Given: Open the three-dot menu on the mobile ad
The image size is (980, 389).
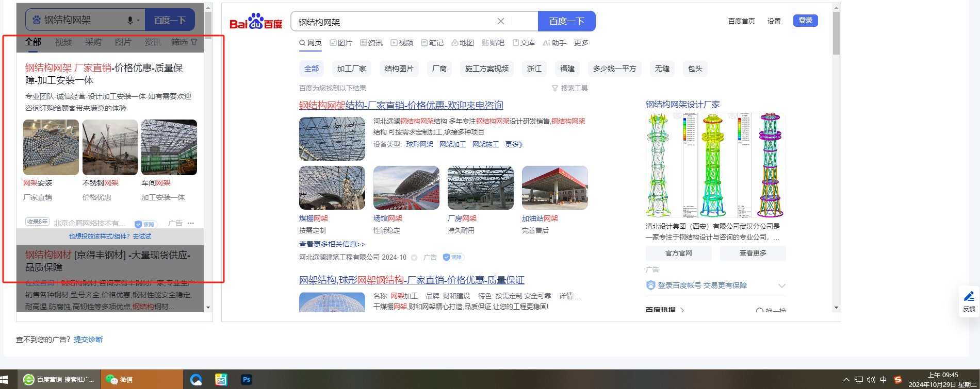Looking at the screenshot, I should coord(191,223).
